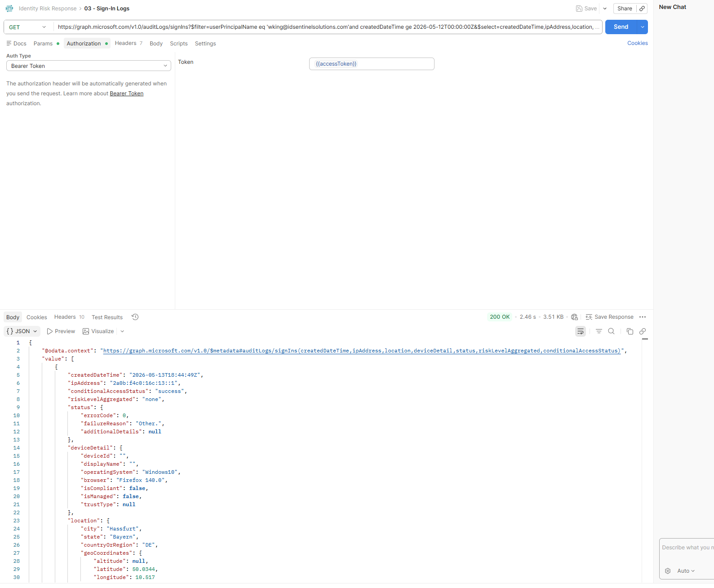The width and height of the screenshot is (714, 588).
Task: Click the filter response icon
Action: pos(599,331)
